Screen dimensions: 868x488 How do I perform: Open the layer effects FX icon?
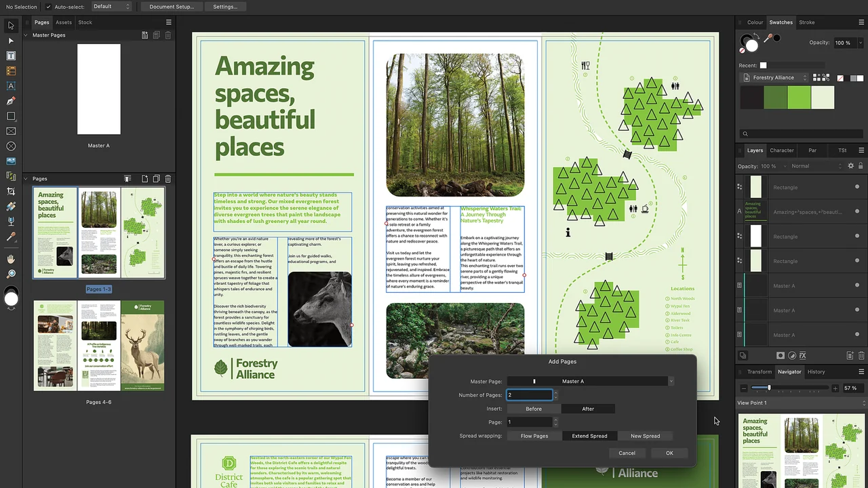pos(803,355)
